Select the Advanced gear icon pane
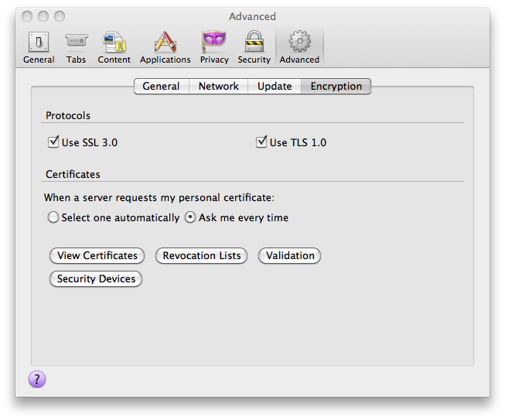This screenshot has width=505, height=420. coord(299,46)
